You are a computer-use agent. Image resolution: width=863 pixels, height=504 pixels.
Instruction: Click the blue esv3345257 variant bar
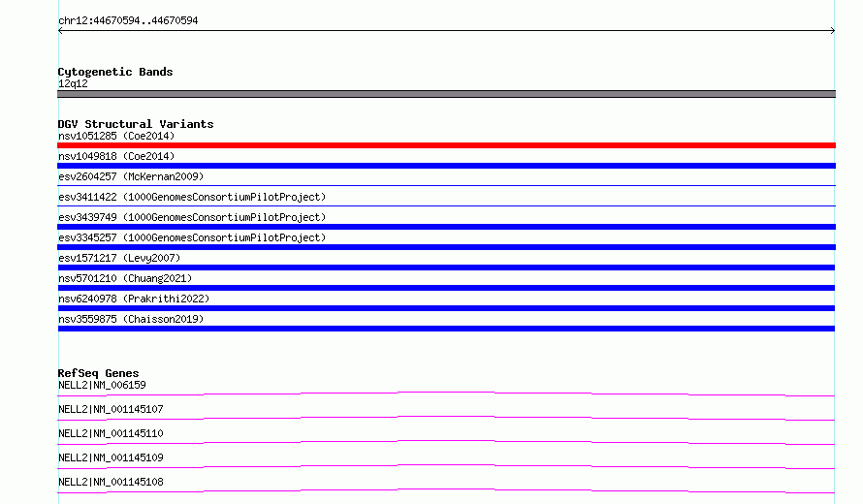click(x=446, y=247)
